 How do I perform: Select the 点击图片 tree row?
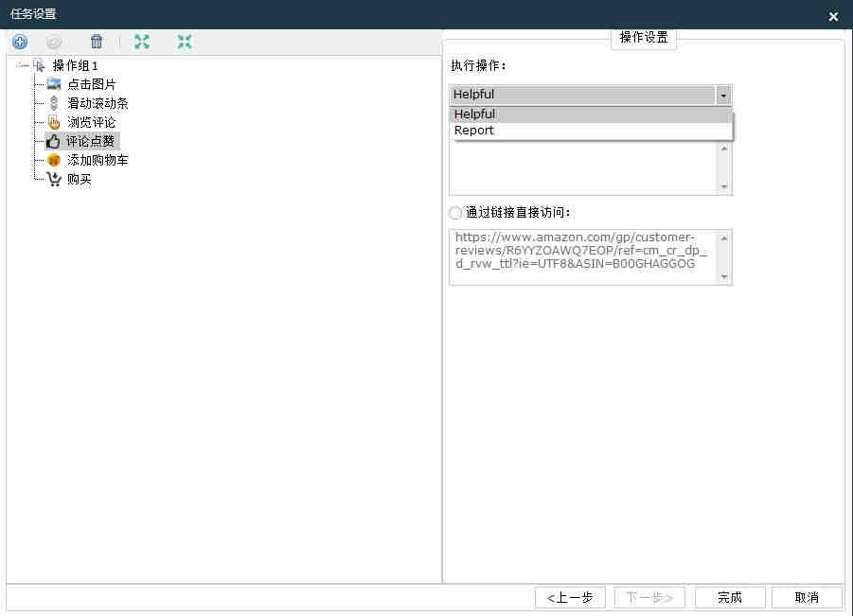[91, 84]
